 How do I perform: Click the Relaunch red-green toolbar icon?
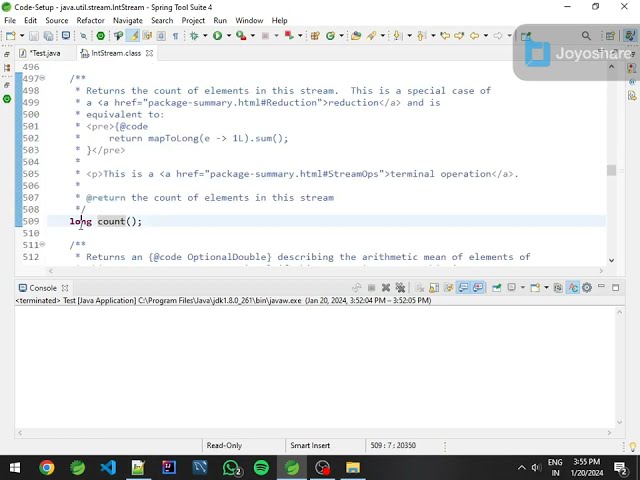[x=289, y=36]
